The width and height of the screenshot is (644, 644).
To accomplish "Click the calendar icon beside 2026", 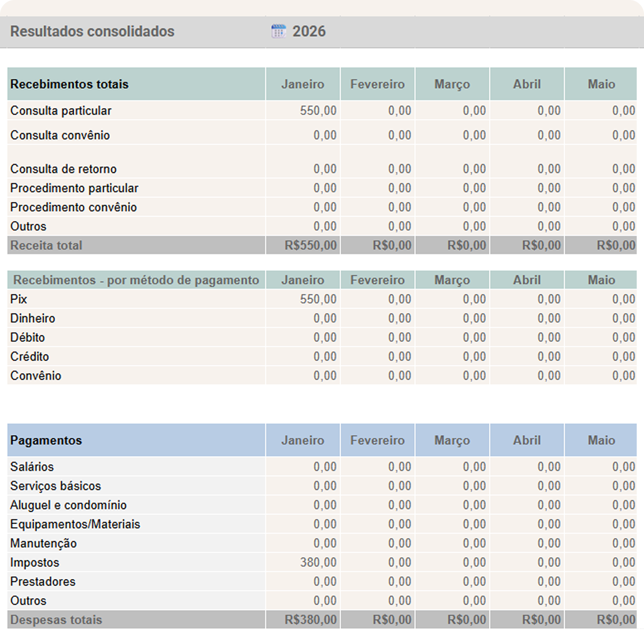I will (x=278, y=31).
